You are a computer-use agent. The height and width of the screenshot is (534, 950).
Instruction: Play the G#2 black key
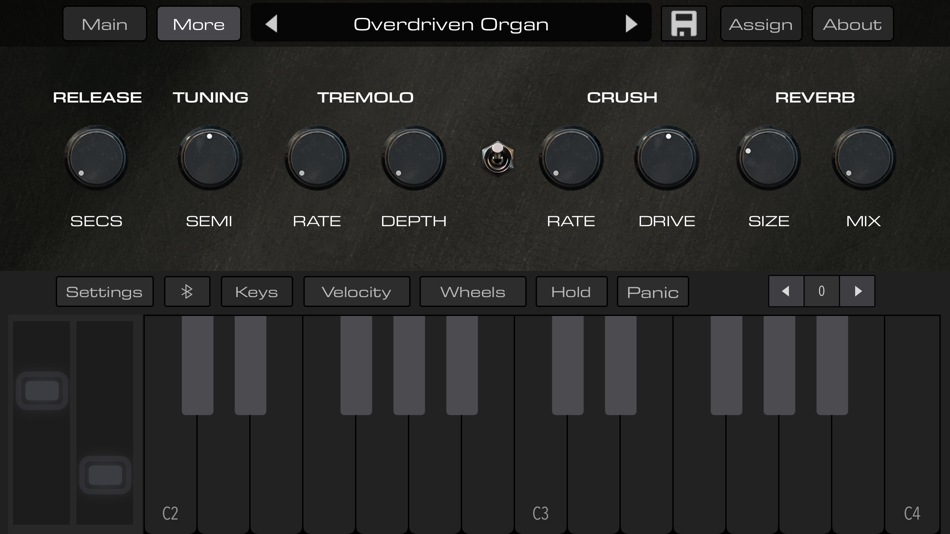tap(409, 365)
